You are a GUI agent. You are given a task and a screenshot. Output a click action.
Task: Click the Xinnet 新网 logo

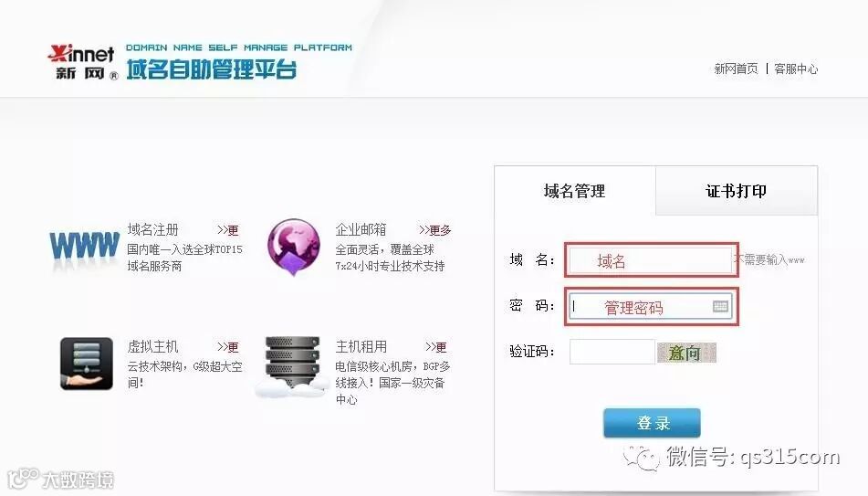pos(83,62)
